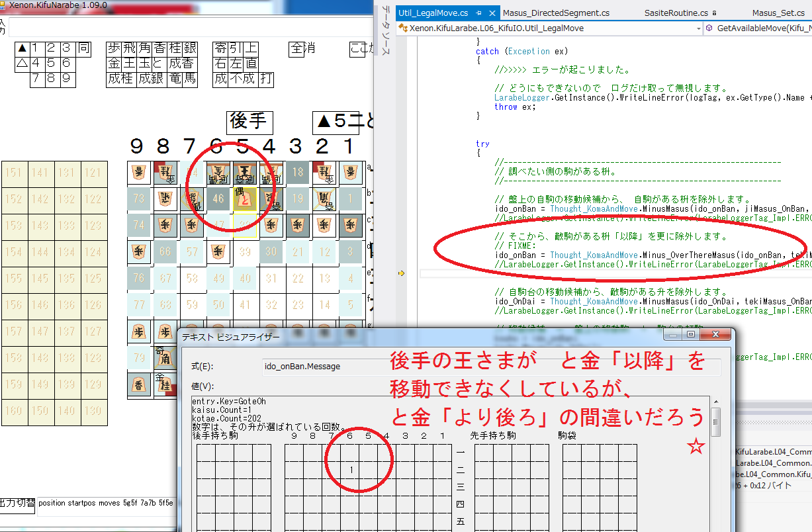
Task: Click board square numbered 40
Action: pos(244,279)
